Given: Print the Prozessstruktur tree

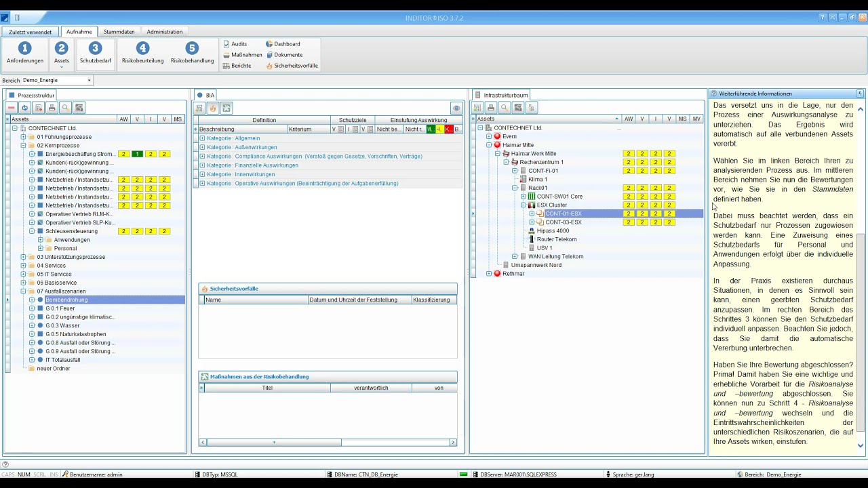Looking at the screenshot, I should 52,108.
